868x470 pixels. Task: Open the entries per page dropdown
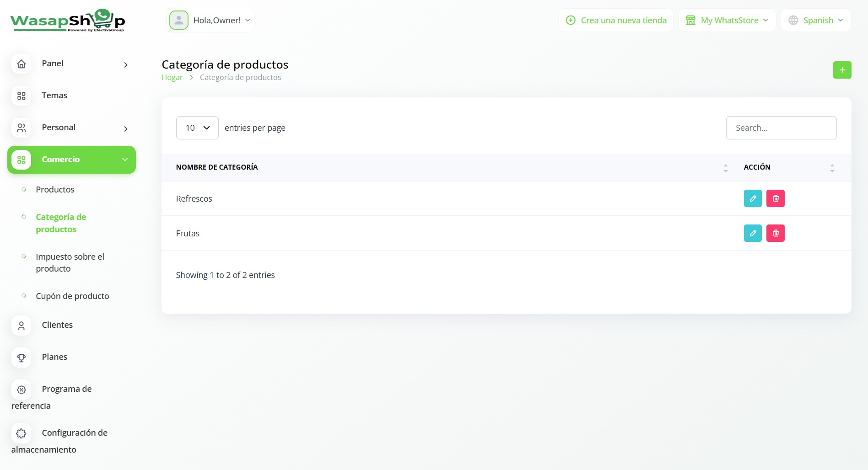197,128
